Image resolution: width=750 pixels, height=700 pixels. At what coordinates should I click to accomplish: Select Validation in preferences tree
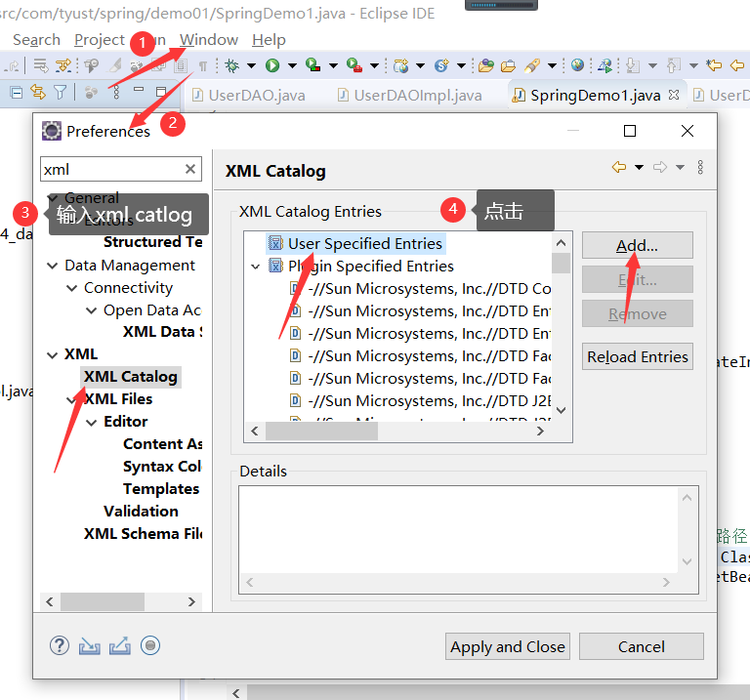[141, 512]
